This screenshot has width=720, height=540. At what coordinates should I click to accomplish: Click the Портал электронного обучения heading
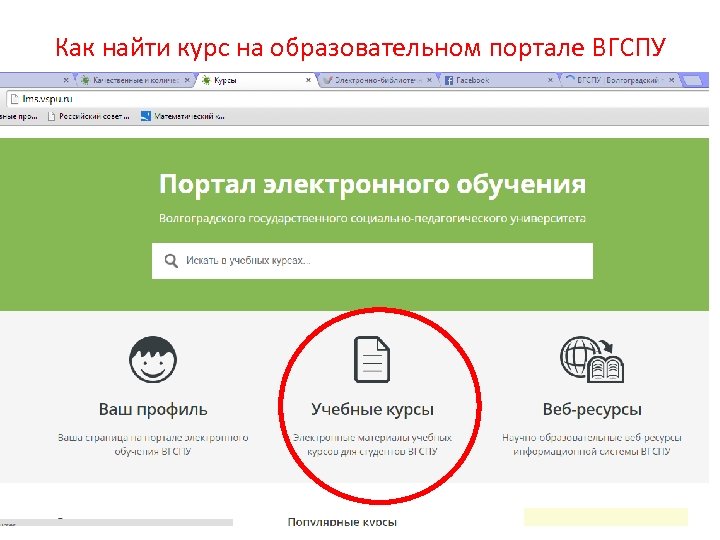click(x=372, y=185)
